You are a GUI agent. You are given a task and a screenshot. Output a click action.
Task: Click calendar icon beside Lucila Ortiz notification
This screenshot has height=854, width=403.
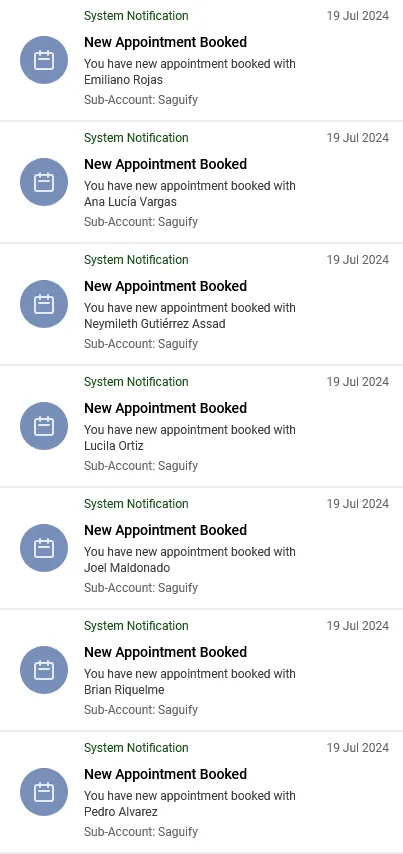44,426
